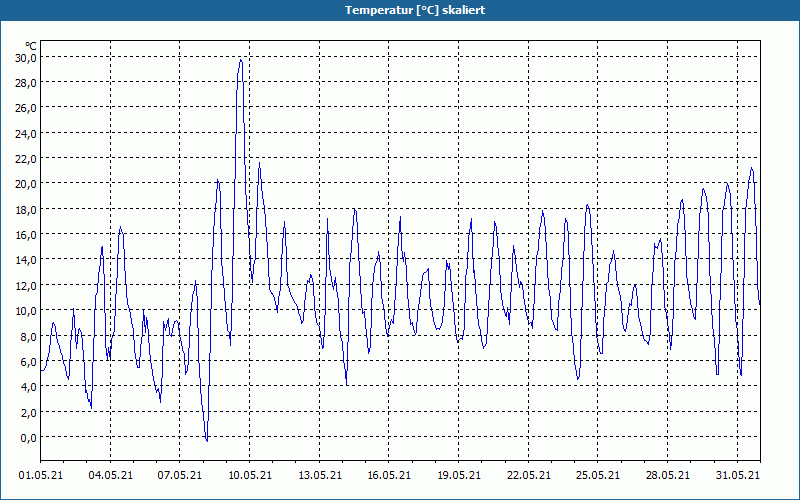800x500 pixels.
Task: Click the title 'Temperatur [°C] skaliert'
Action: point(415,10)
